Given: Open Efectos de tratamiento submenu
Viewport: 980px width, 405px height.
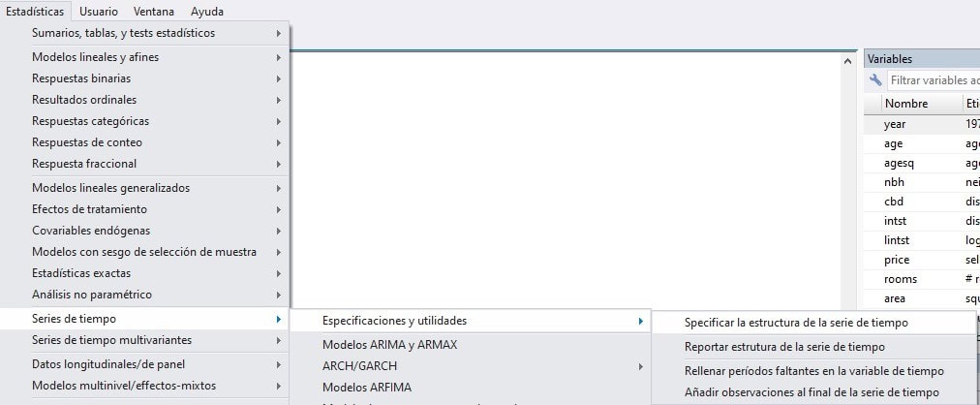Looking at the screenshot, I should (89, 209).
